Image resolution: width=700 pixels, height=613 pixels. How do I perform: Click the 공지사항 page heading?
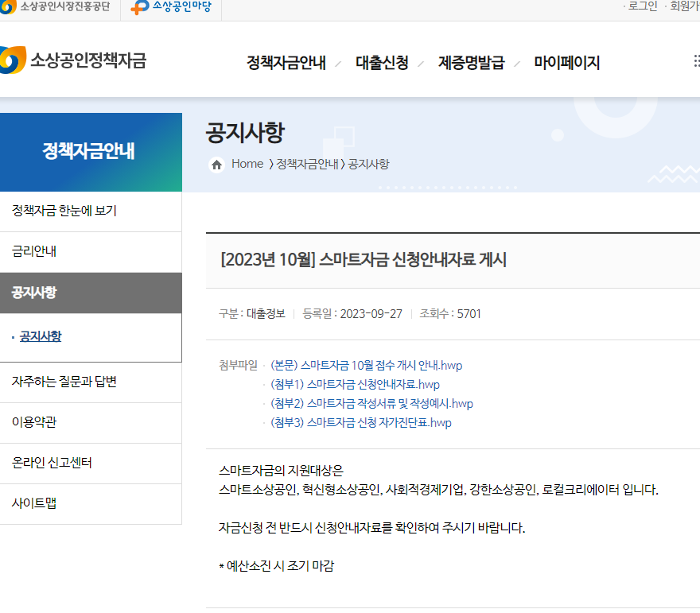tap(245, 133)
